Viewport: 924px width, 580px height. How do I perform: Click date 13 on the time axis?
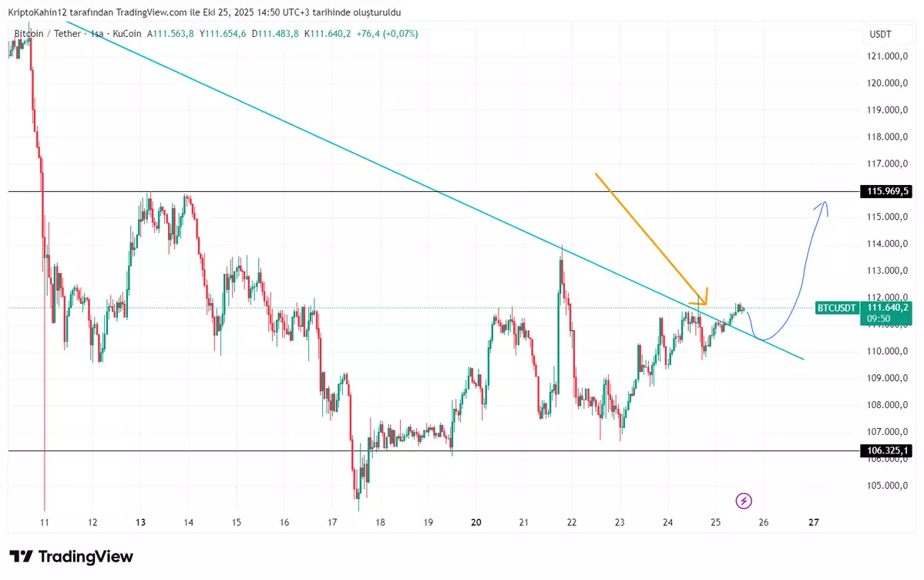(x=141, y=522)
